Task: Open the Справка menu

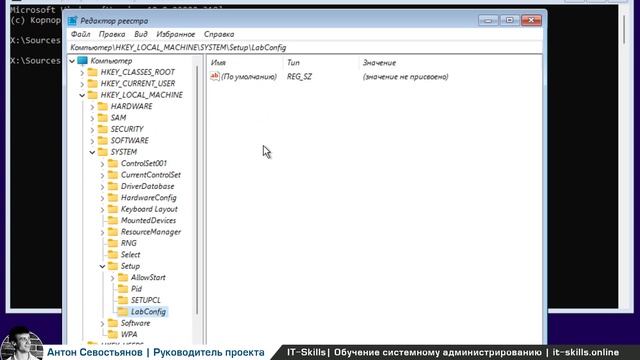Action: pos(219,34)
